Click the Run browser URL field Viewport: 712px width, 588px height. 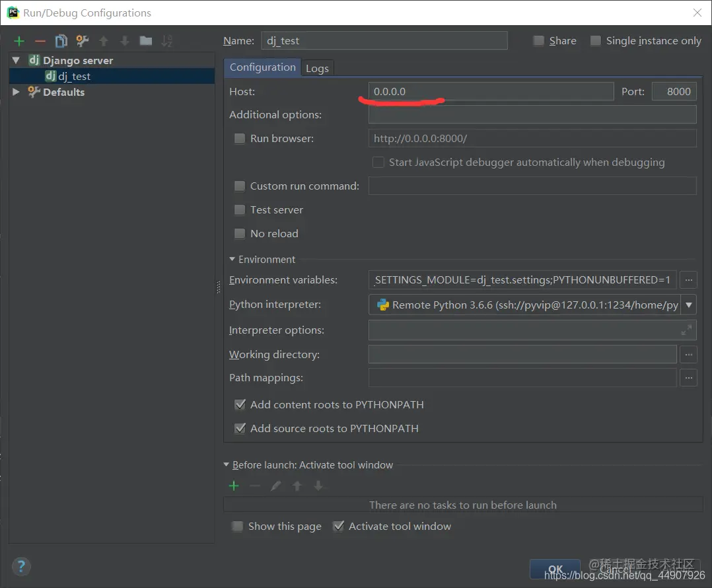click(532, 138)
